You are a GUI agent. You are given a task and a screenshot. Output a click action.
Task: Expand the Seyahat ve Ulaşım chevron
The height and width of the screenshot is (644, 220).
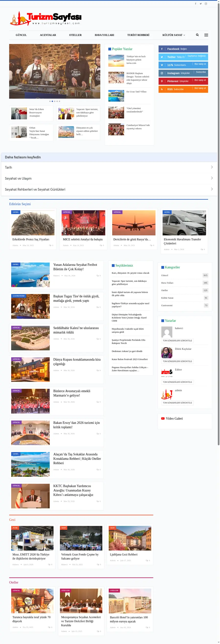[212, 178]
